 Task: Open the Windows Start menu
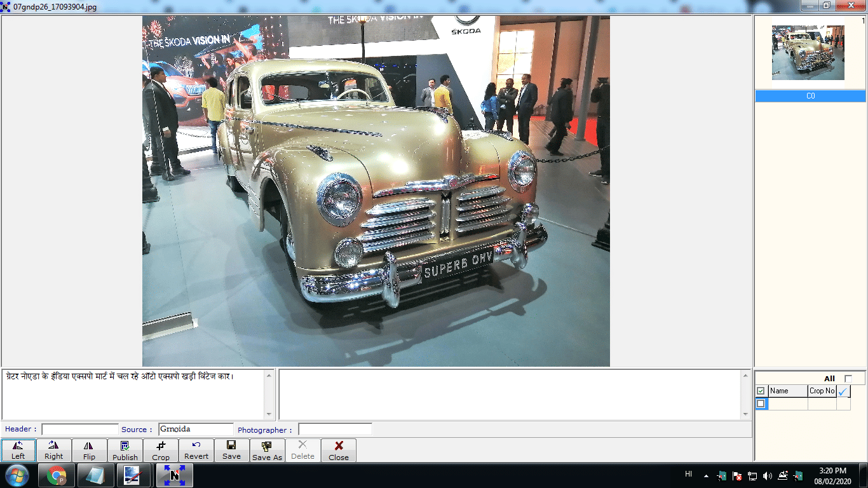pyautogui.click(x=17, y=475)
